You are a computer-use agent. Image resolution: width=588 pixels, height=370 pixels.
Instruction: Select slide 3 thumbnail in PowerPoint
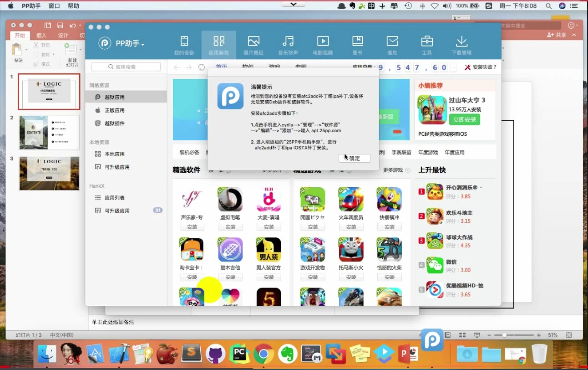pyautogui.click(x=49, y=173)
